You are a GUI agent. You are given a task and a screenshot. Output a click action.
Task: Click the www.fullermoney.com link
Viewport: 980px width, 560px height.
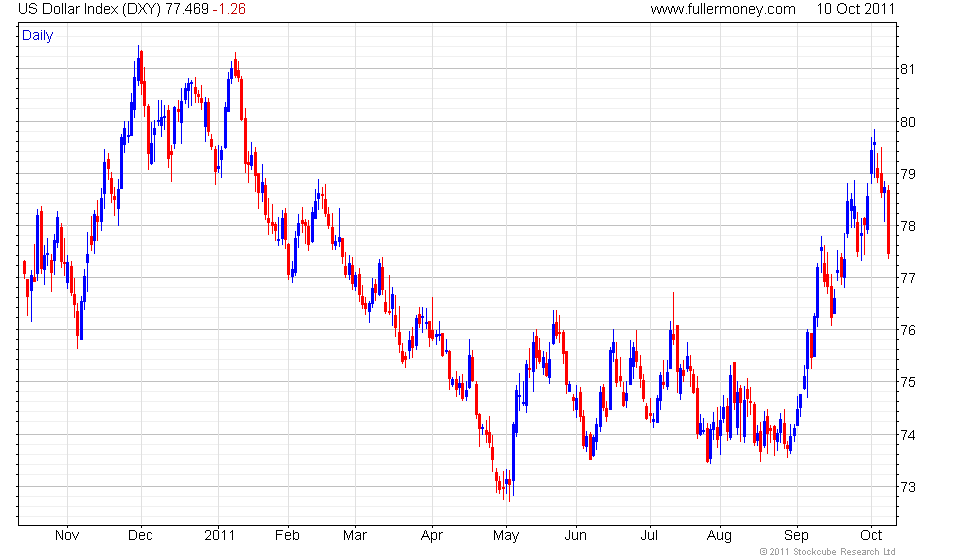722,9
